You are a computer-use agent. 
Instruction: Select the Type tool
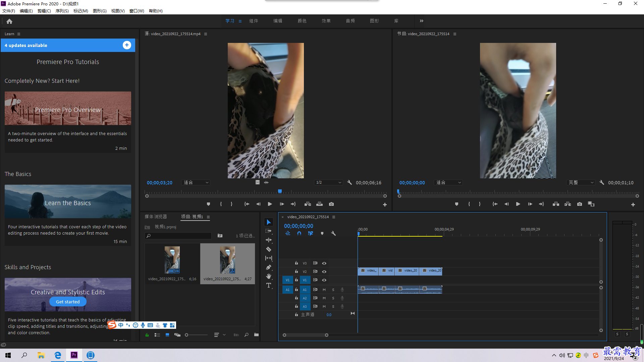269,285
